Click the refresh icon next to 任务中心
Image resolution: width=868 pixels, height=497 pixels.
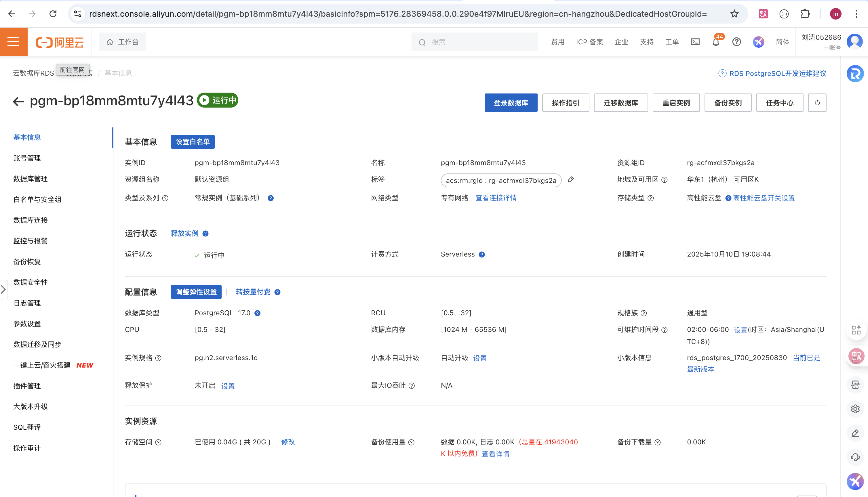817,103
